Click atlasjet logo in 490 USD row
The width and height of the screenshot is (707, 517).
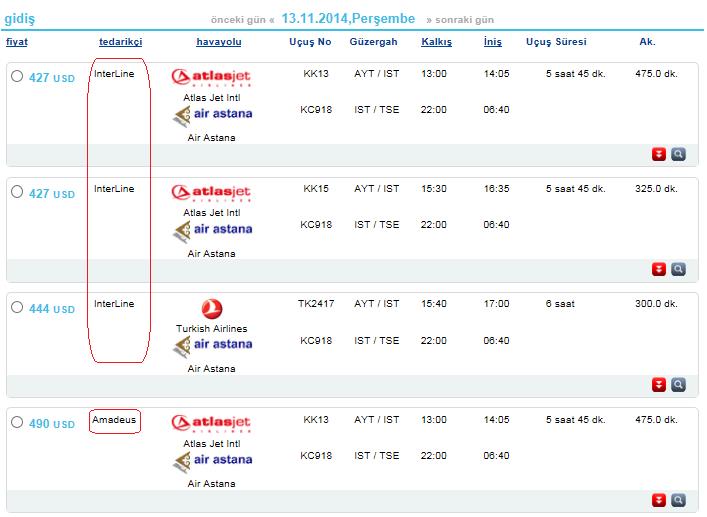[x=211, y=423]
